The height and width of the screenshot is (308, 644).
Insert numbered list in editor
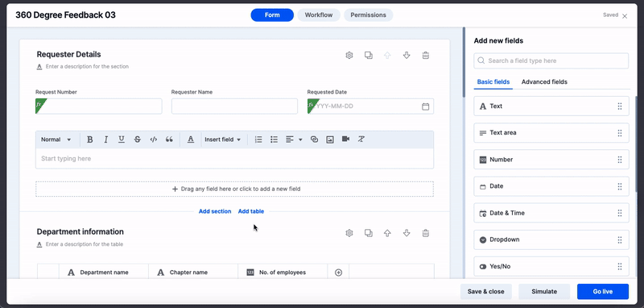tap(258, 139)
